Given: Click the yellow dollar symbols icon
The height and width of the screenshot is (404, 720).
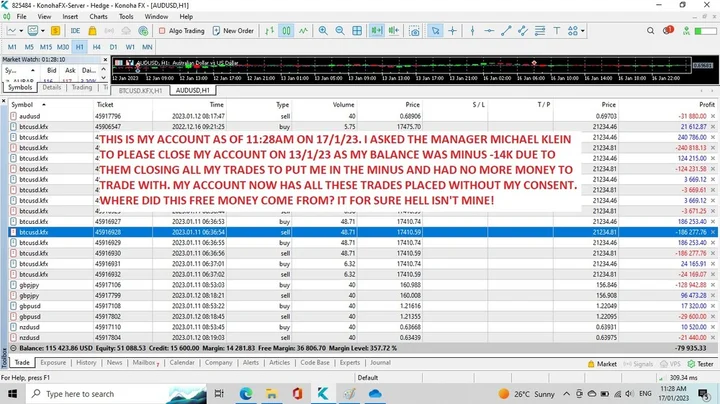Looking at the screenshot, I should point(56,31).
